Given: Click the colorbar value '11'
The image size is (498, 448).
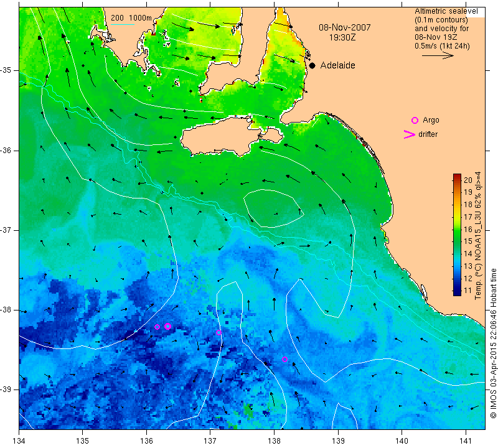Looking at the screenshot, I should pos(468,291).
